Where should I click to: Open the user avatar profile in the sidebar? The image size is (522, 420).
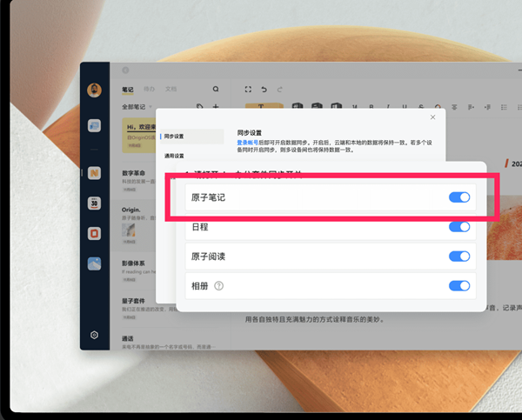(94, 90)
